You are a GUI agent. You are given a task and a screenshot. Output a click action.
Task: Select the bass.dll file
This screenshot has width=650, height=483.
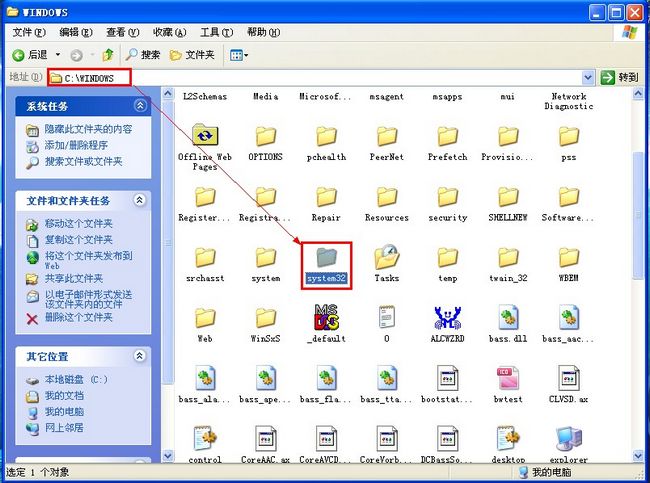[508, 319]
